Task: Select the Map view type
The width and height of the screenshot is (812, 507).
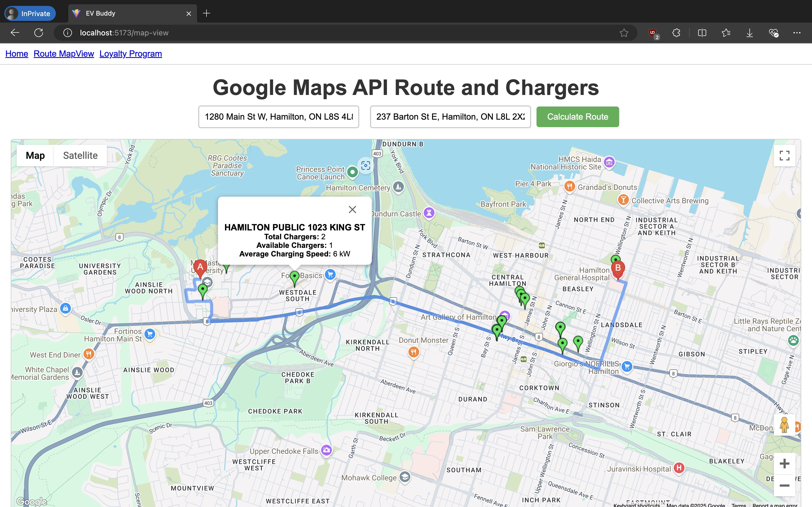Action: coord(35,156)
